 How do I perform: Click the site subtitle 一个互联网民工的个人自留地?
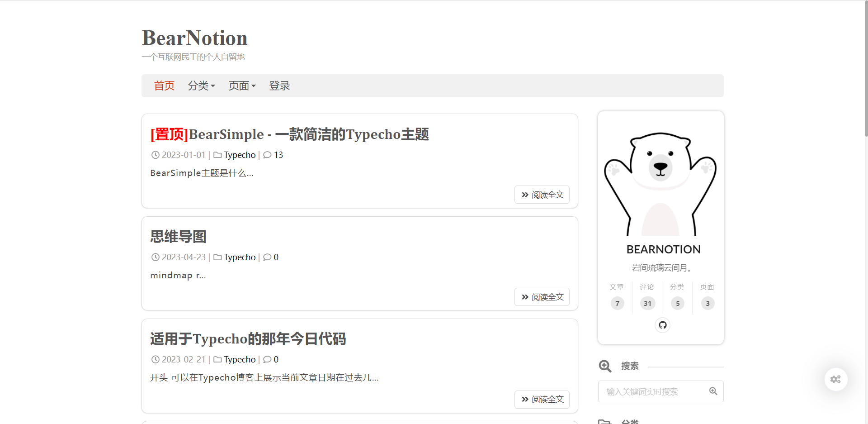[193, 57]
